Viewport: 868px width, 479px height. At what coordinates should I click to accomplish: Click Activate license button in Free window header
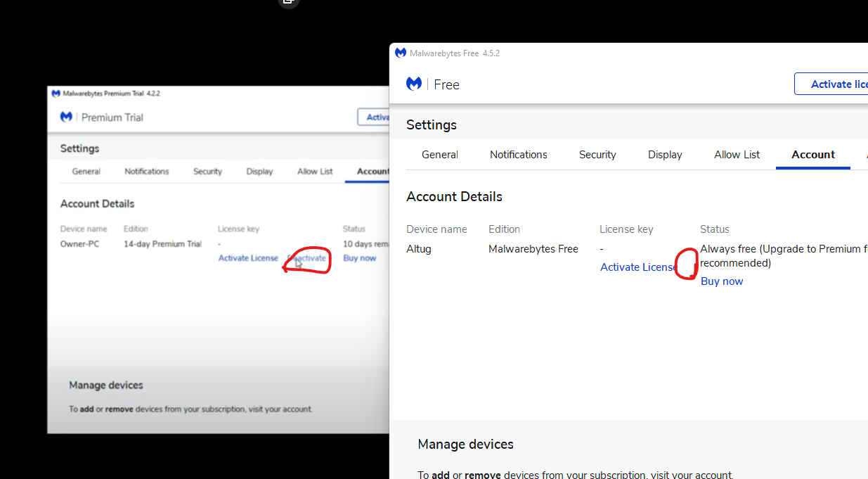click(x=831, y=84)
